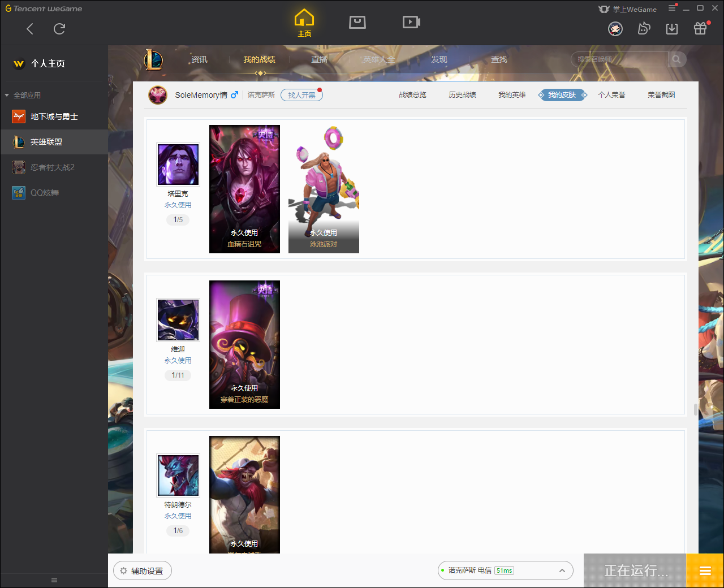The image size is (724, 588).
Task: Open the 荣誉截图 sub-tab
Action: point(661,95)
